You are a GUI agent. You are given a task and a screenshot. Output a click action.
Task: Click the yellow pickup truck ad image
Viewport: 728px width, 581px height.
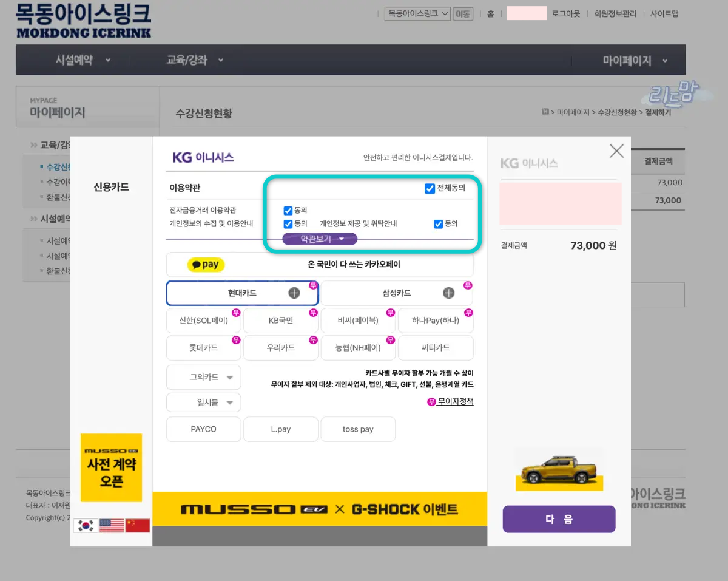tap(559, 469)
